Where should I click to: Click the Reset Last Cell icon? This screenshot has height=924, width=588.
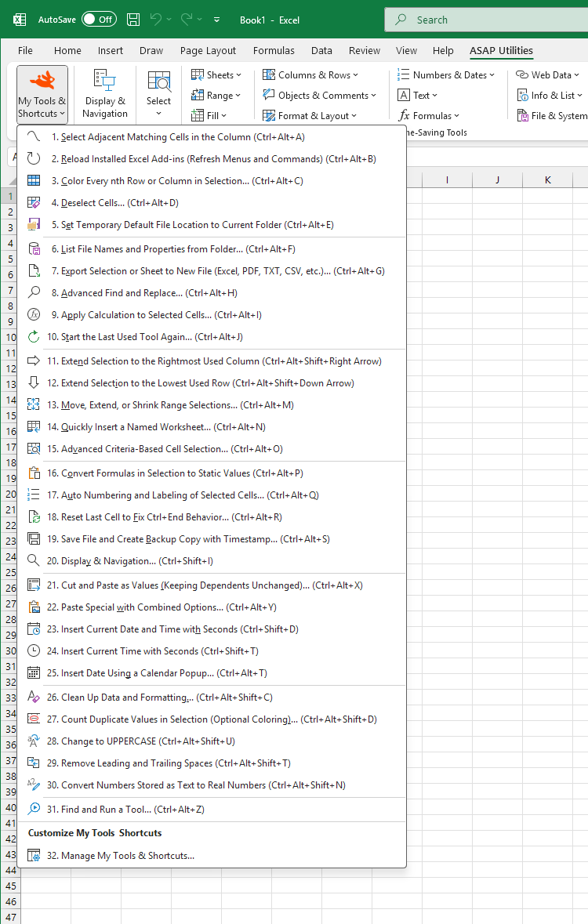tap(34, 516)
